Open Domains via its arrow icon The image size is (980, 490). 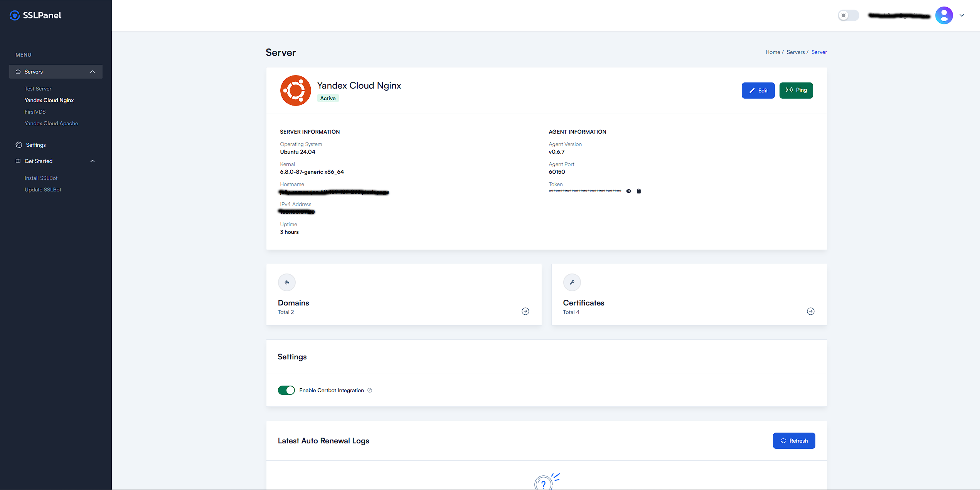pyautogui.click(x=525, y=311)
